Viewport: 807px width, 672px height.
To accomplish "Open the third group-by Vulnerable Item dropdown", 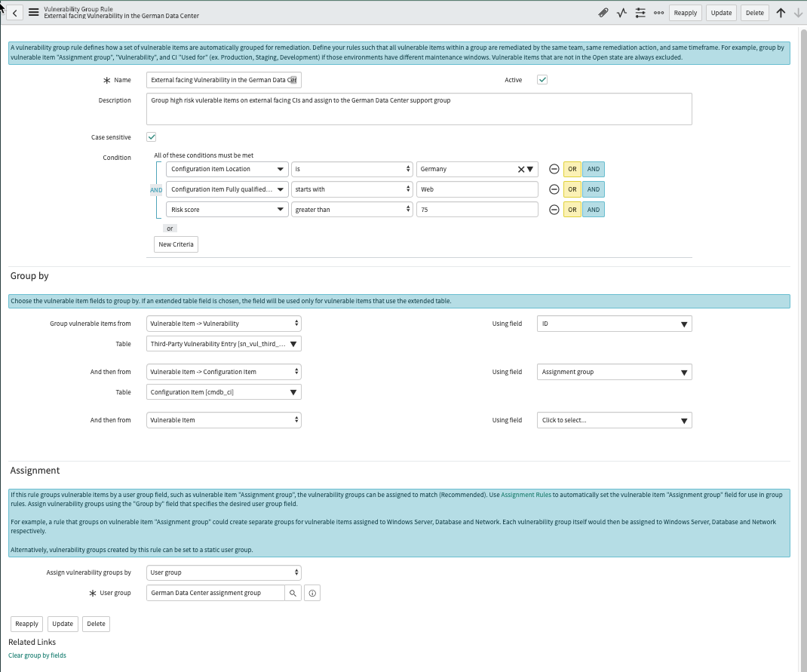I will 224,420.
